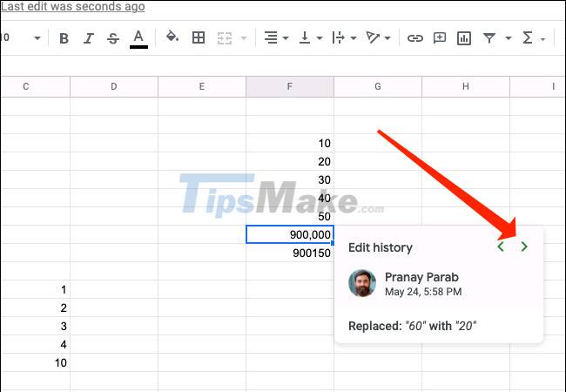
Task: Select the cell containing 900150
Action: point(290,253)
